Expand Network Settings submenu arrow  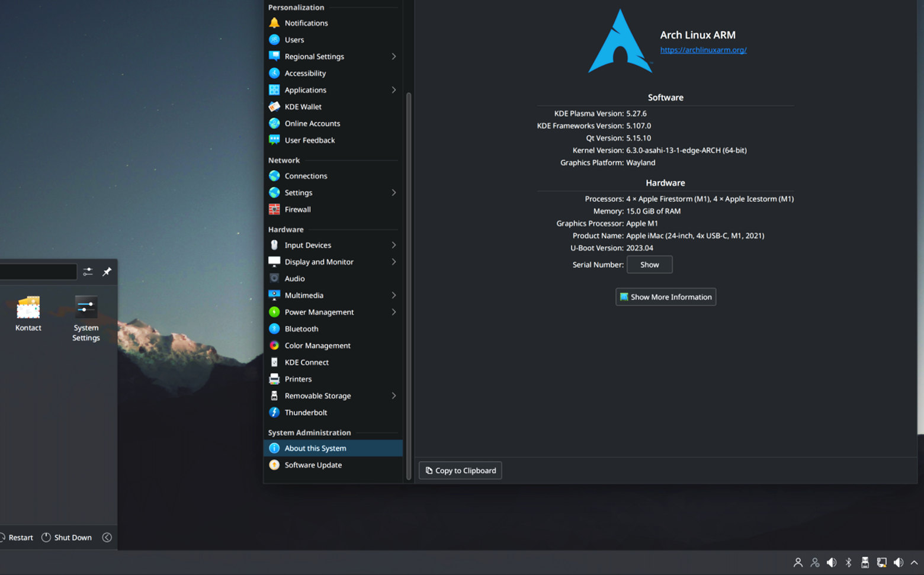click(x=394, y=192)
